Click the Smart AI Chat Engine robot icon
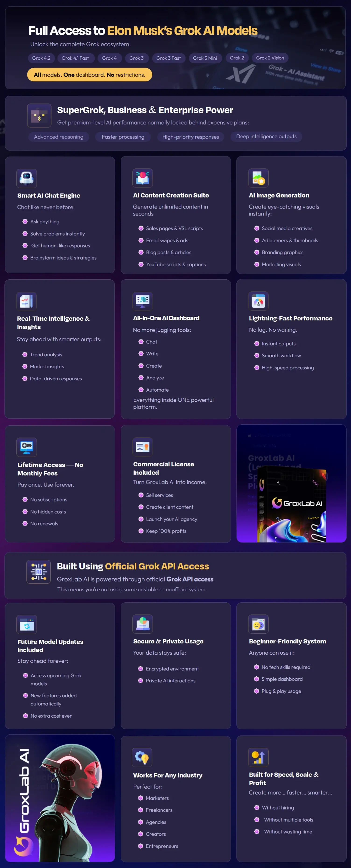Image resolution: width=351 pixels, height=868 pixels. tap(27, 178)
